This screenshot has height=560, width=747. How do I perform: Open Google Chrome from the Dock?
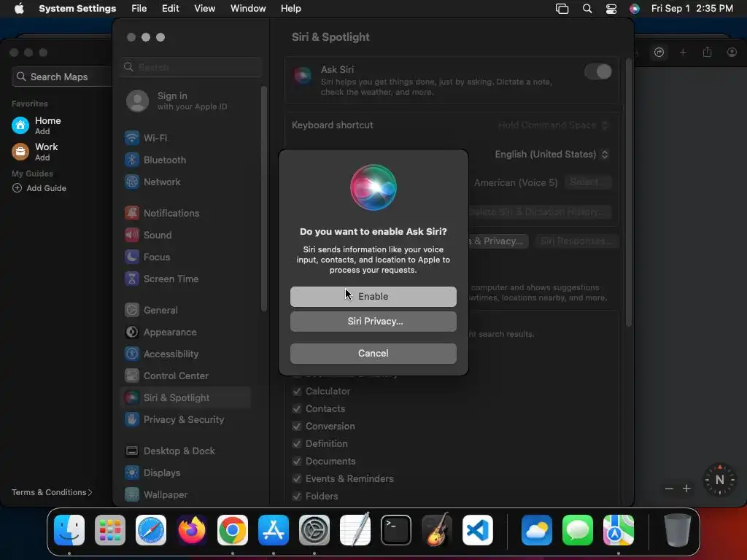coord(233,530)
